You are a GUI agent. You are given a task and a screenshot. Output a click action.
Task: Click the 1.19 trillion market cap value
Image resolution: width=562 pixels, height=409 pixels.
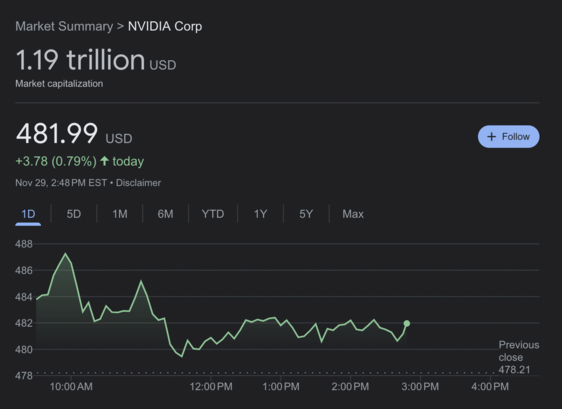coord(81,60)
